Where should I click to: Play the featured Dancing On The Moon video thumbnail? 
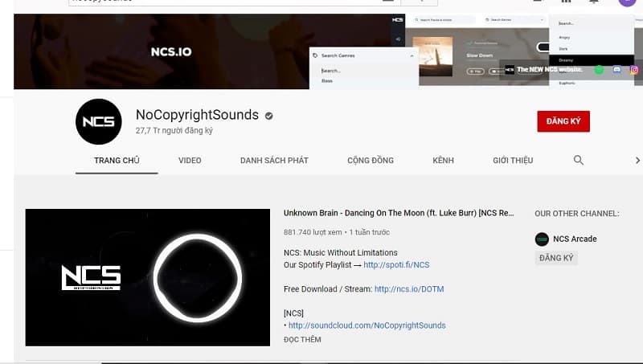coord(148,277)
